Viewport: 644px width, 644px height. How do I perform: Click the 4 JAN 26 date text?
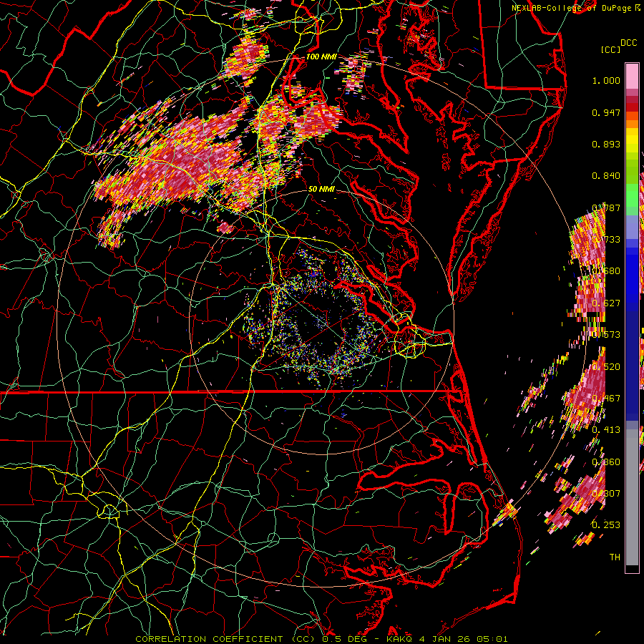(446, 639)
